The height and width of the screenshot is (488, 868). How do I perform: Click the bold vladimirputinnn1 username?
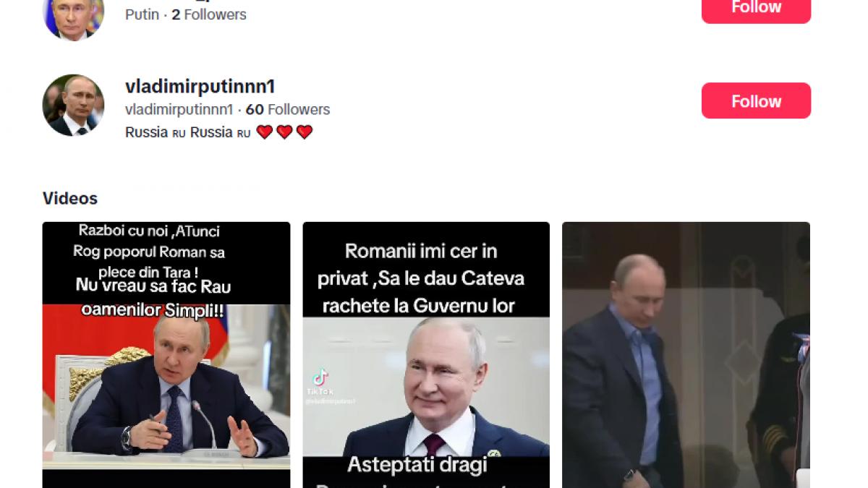(x=200, y=86)
